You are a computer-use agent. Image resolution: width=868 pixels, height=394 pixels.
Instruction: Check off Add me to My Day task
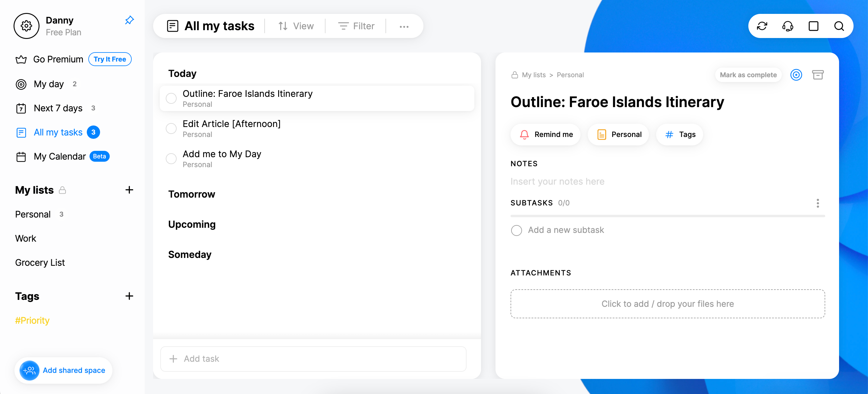[171, 159]
